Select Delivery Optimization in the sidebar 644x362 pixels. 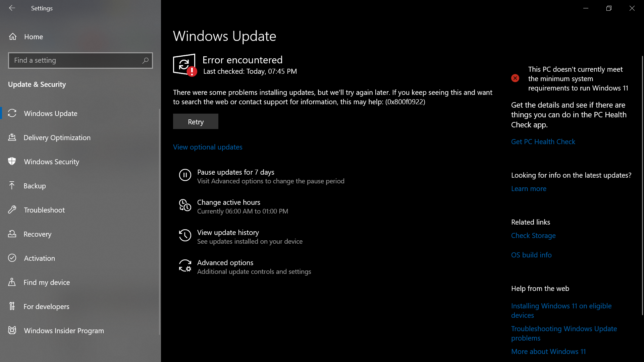[80, 137]
